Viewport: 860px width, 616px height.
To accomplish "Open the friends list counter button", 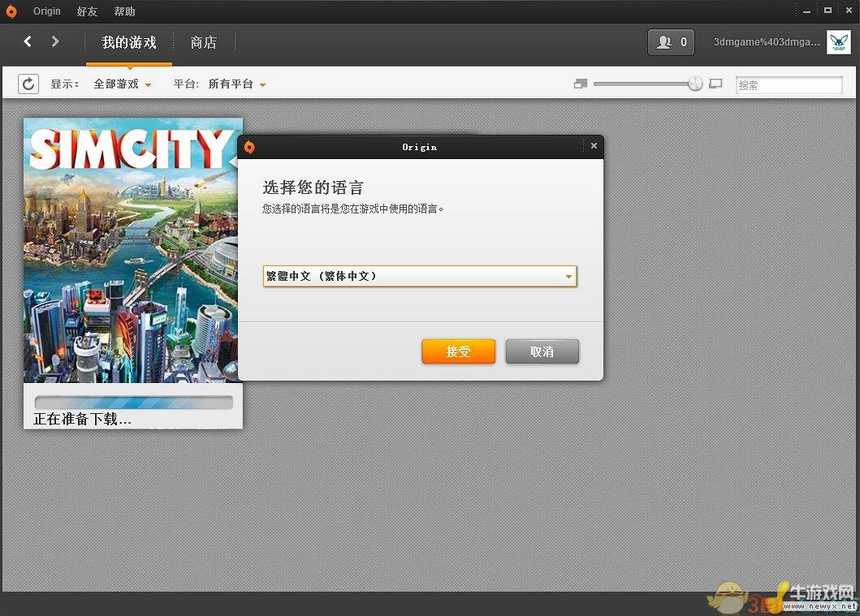I will click(671, 42).
